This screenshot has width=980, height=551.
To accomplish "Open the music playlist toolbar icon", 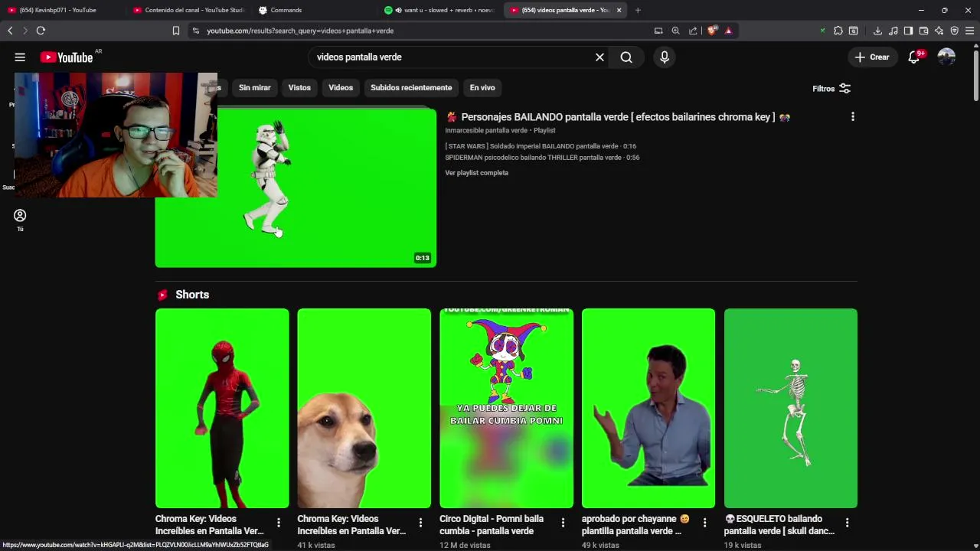I will pyautogui.click(x=893, y=31).
